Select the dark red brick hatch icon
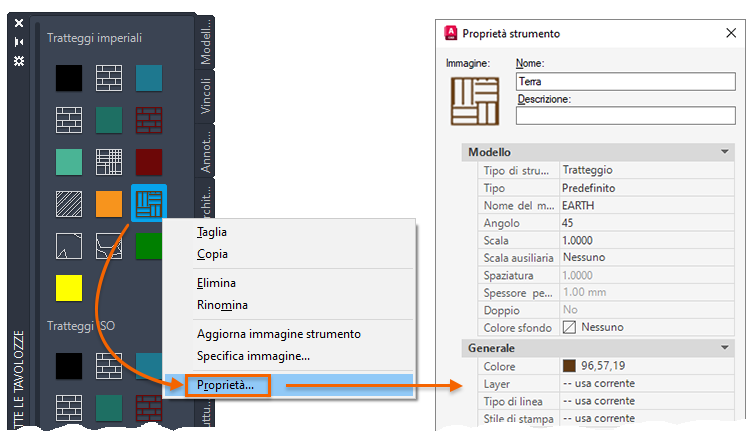The width and height of the screenshot is (746, 447). pyautogui.click(x=149, y=120)
